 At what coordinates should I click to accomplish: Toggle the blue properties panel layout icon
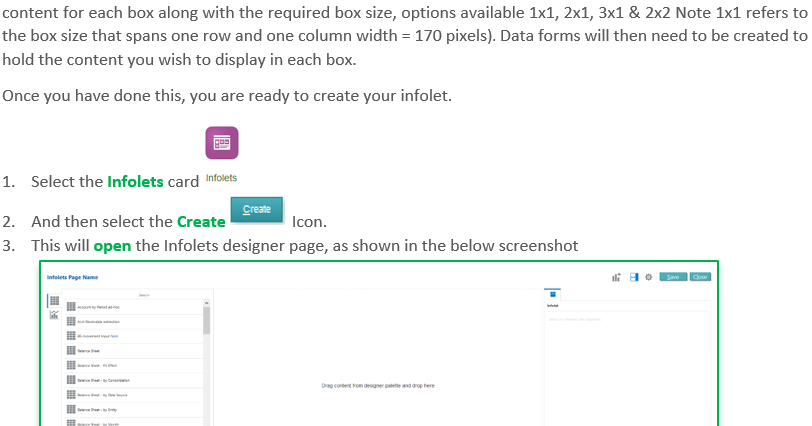click(x=634, y=277)
